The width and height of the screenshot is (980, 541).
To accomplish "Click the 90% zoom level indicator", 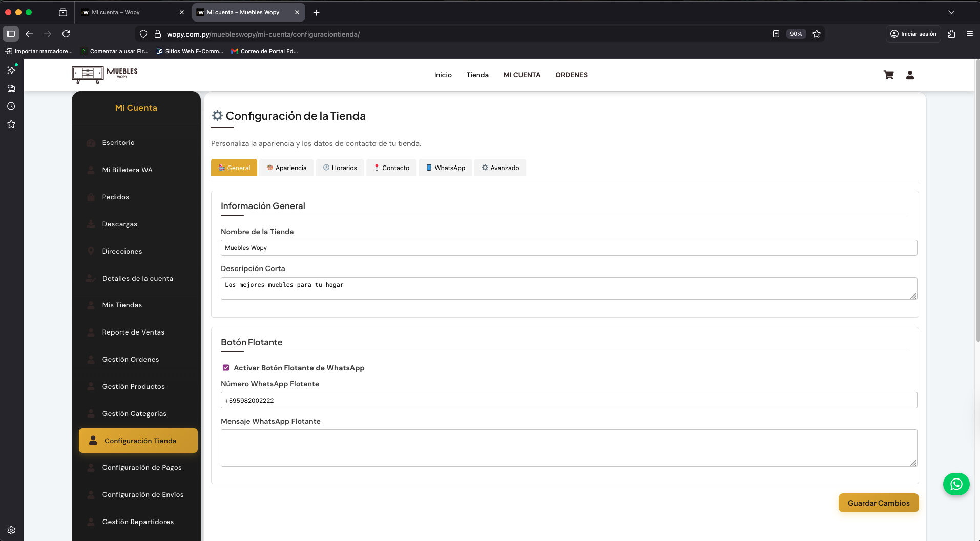I will [796, 34].
